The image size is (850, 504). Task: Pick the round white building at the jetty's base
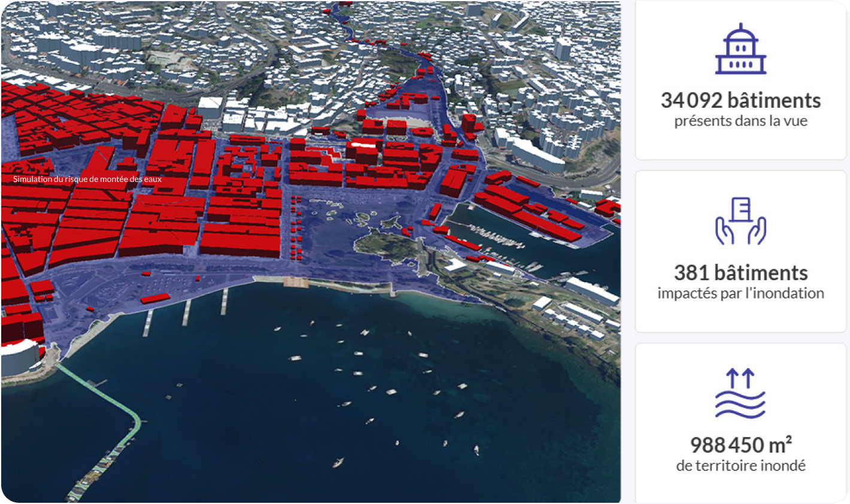click(21, 356)
